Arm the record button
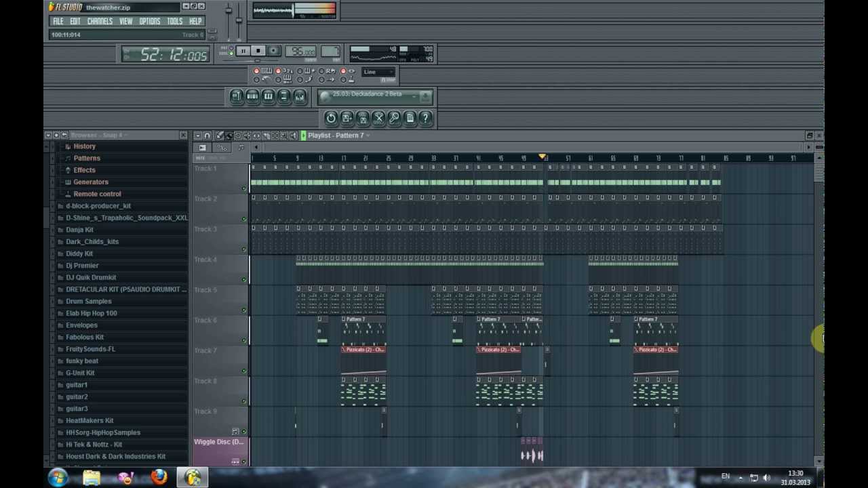868x488 pixels. (273, 51)
